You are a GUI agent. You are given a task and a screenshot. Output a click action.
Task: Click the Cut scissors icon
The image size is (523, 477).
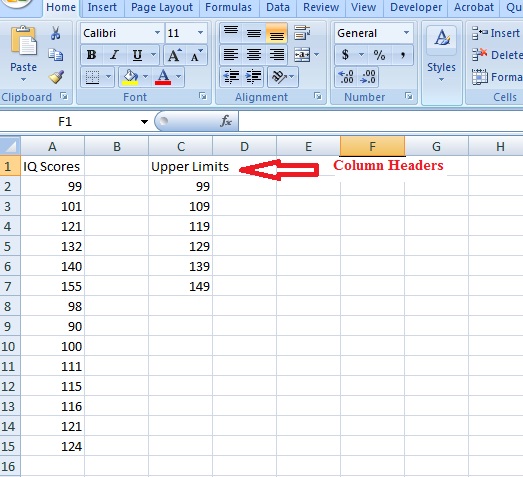click(x=56, y=33)
